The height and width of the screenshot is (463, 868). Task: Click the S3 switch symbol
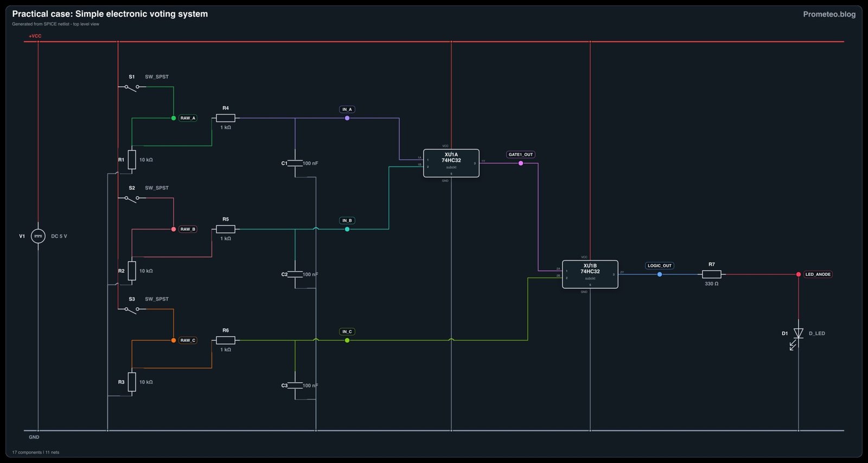coord(132,309)
